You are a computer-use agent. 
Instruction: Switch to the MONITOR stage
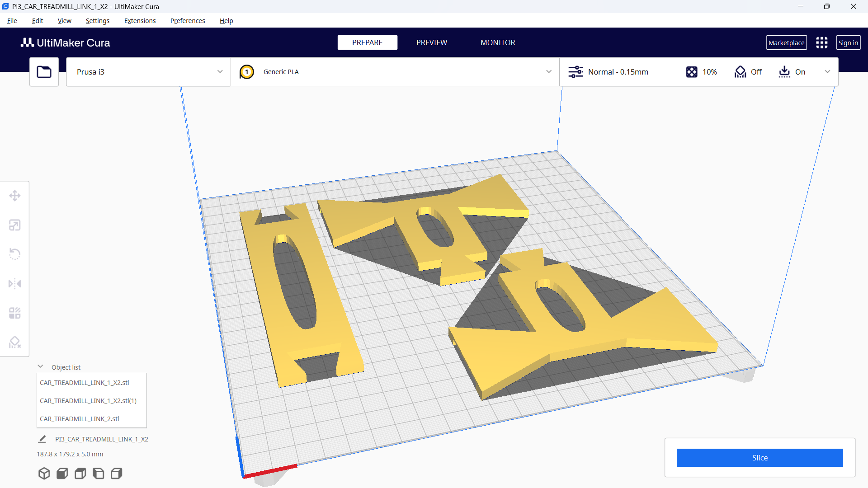point(498,42)
